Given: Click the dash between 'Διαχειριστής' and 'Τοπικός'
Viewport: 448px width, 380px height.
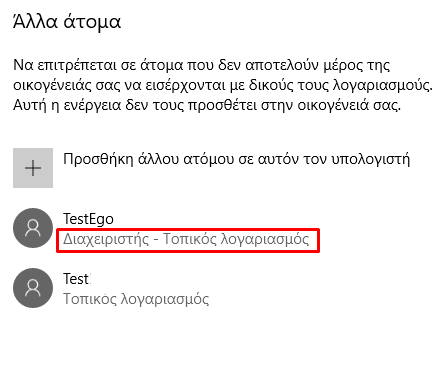Looking at the screenshot, I should point(156,240).
